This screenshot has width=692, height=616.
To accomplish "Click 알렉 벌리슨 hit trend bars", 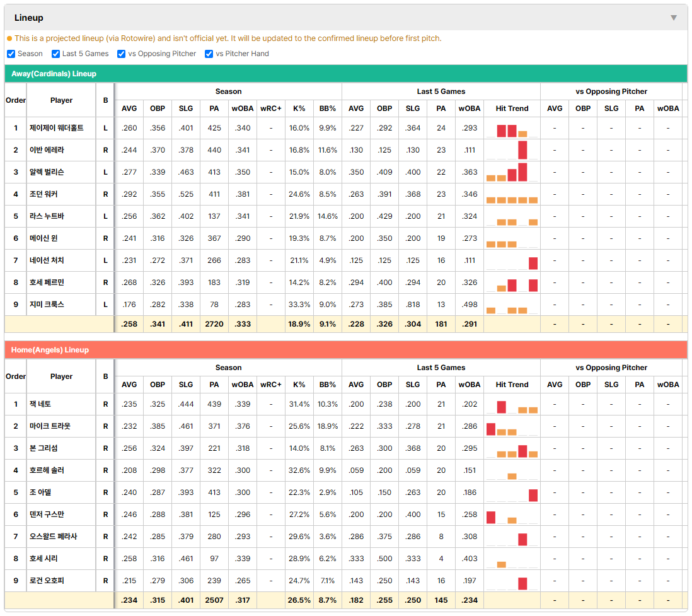I will (x=512, y=172).
